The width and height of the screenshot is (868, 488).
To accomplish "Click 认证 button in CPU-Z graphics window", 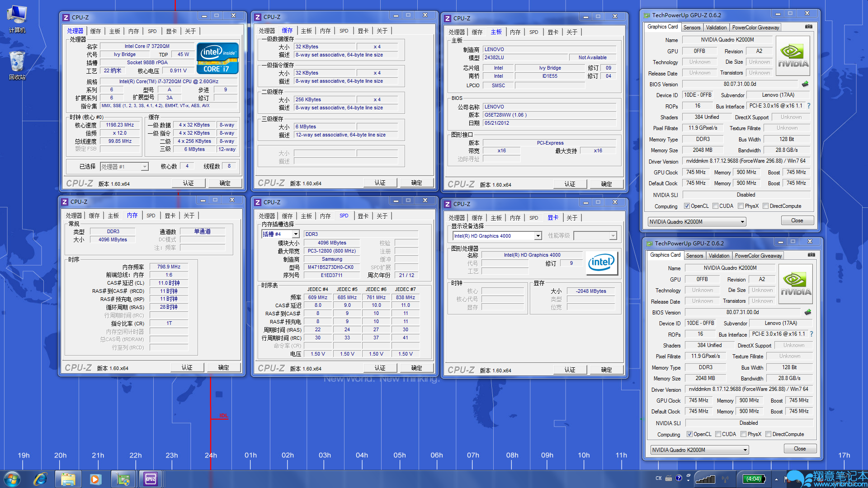I will [570, 370].
